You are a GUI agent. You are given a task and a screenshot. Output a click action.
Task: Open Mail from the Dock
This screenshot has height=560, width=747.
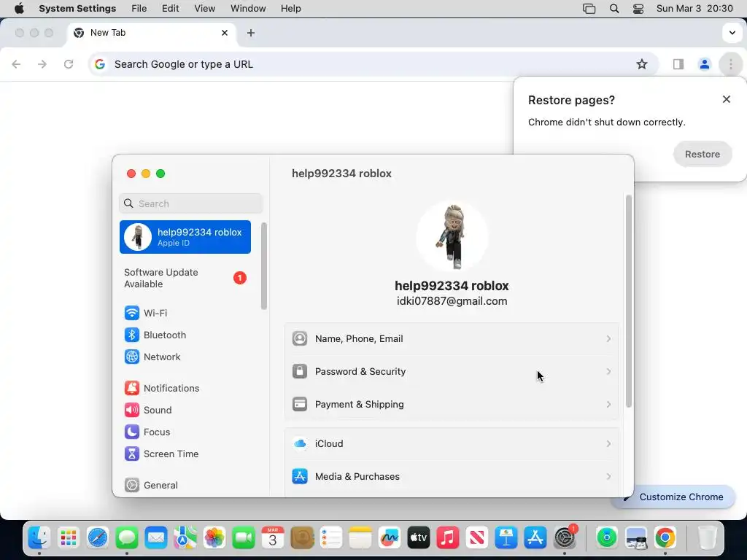pos(156,538)
